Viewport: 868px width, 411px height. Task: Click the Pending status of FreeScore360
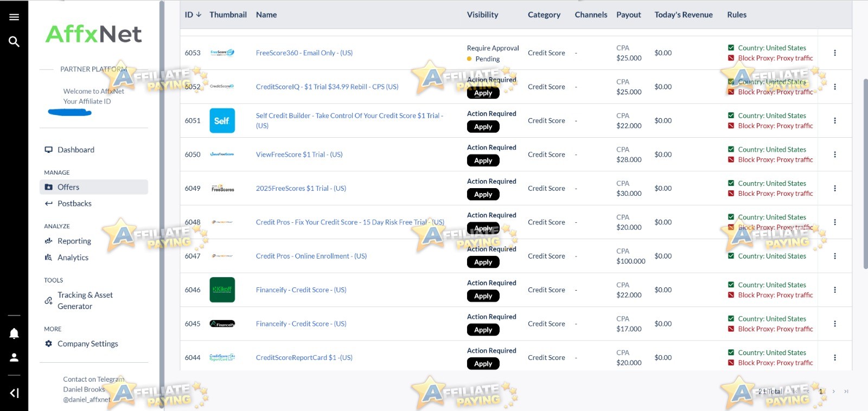click(x=483, y=59)
